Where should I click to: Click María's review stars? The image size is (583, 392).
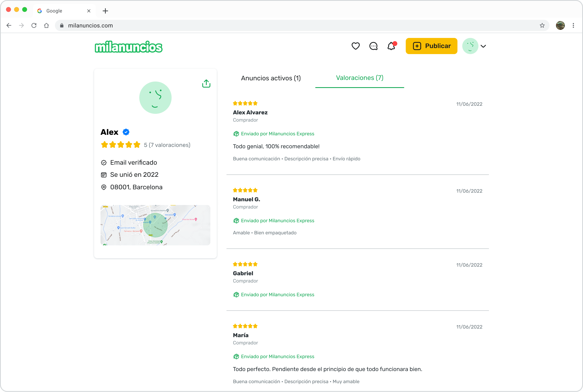[245, 326]
